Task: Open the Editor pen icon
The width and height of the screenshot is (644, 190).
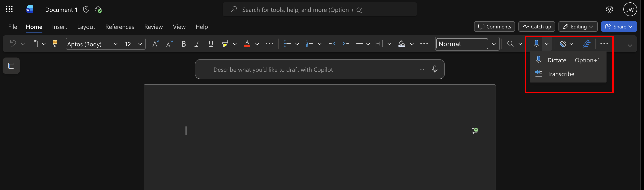Action: click(586, 44)
